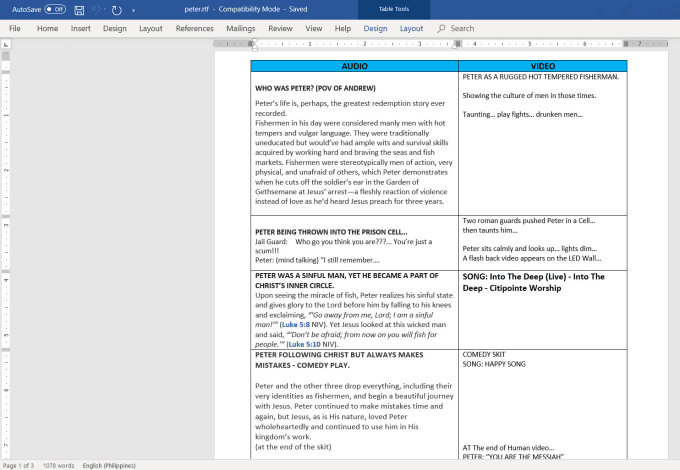Open the Review tab
This screenshot has height=470, width=680.
[280, 29]
